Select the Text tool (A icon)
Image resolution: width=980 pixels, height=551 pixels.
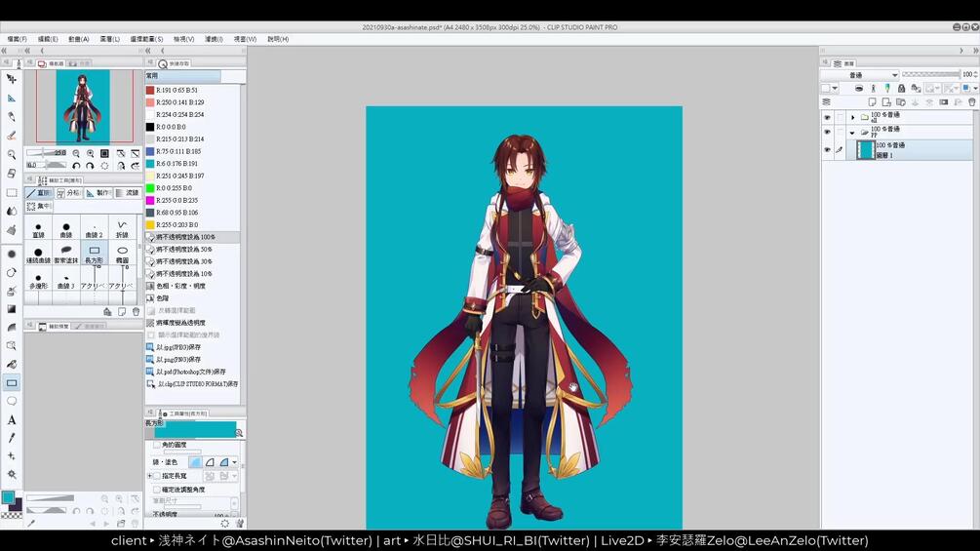click(x=12, y=419)
